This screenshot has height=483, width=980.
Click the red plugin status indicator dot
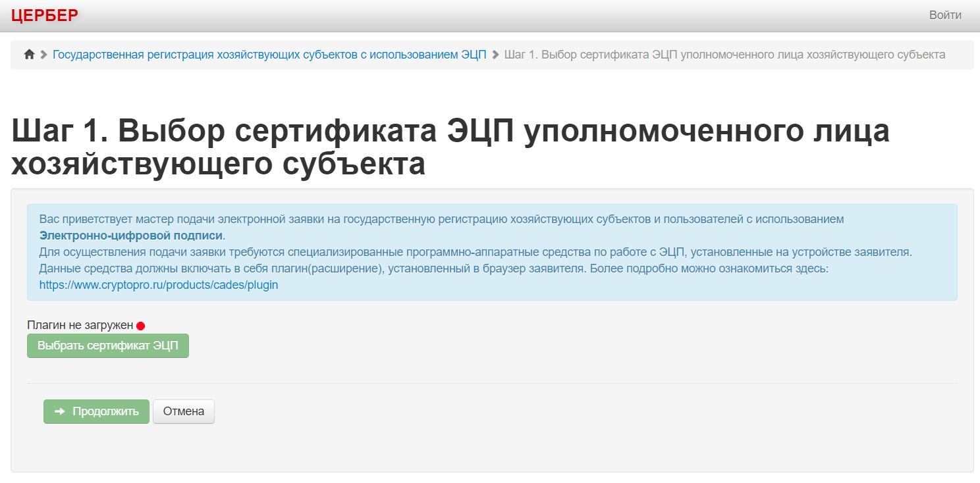click(140, 326)
